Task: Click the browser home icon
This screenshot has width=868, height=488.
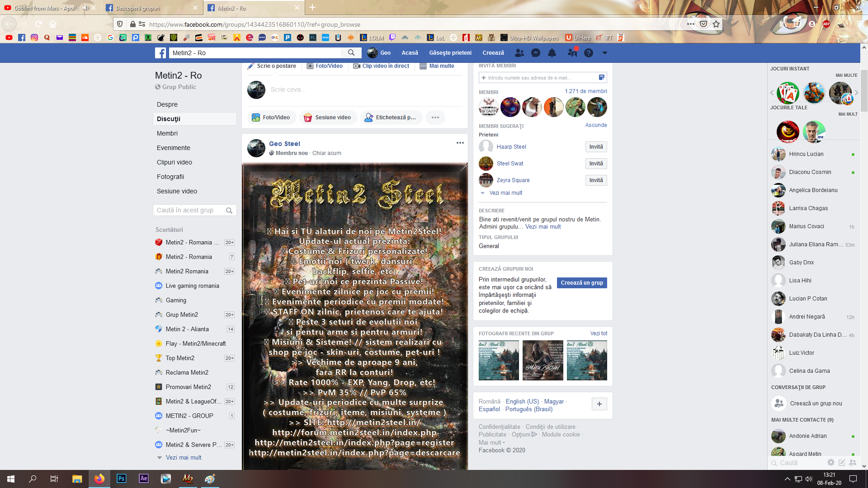Action: [53, 24]
